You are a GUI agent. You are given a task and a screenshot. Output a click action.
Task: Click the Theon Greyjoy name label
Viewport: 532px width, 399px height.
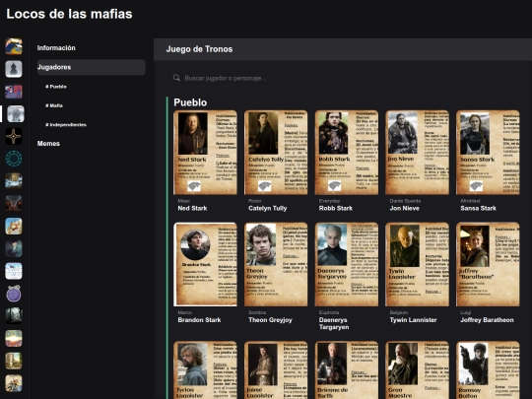(270, 320)
